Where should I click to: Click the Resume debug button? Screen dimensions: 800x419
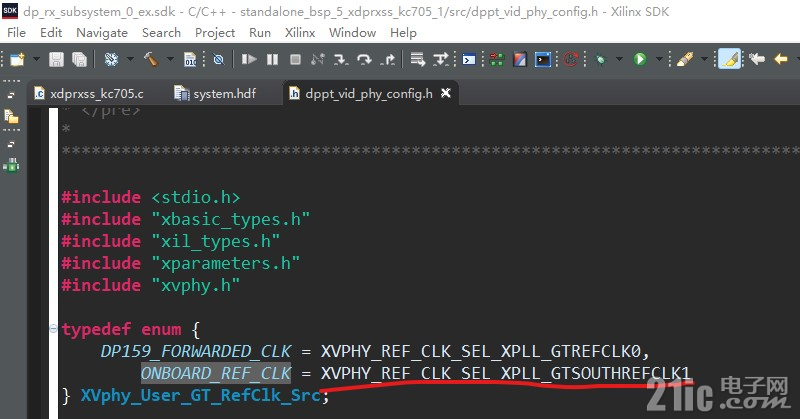[x=248, y=60]
